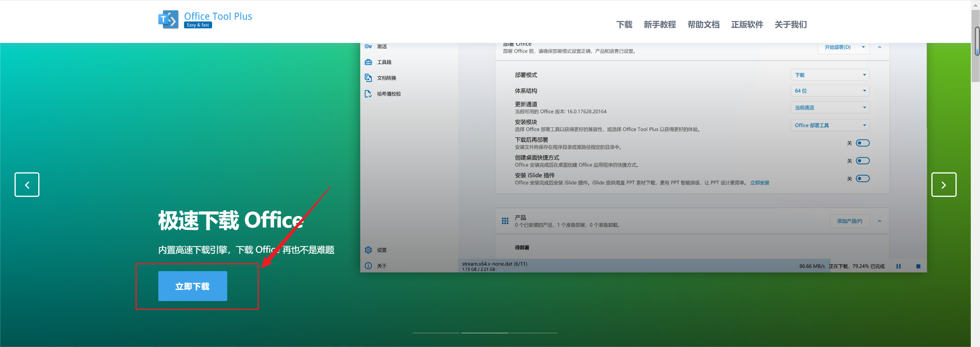This screenshot has height=347, width=980.
Task: Click the 正在下载, 79.24% 已完成 status
Action: pos(857,266)
